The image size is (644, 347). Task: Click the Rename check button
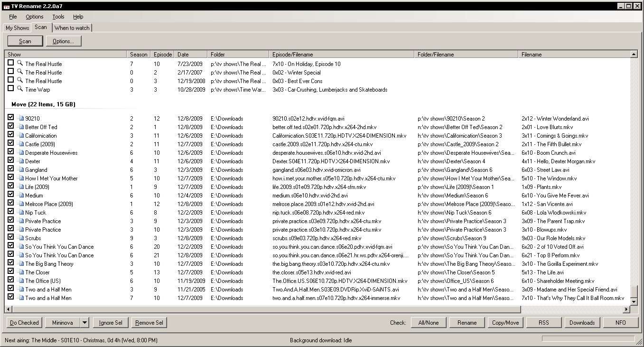tap(467, 323)
